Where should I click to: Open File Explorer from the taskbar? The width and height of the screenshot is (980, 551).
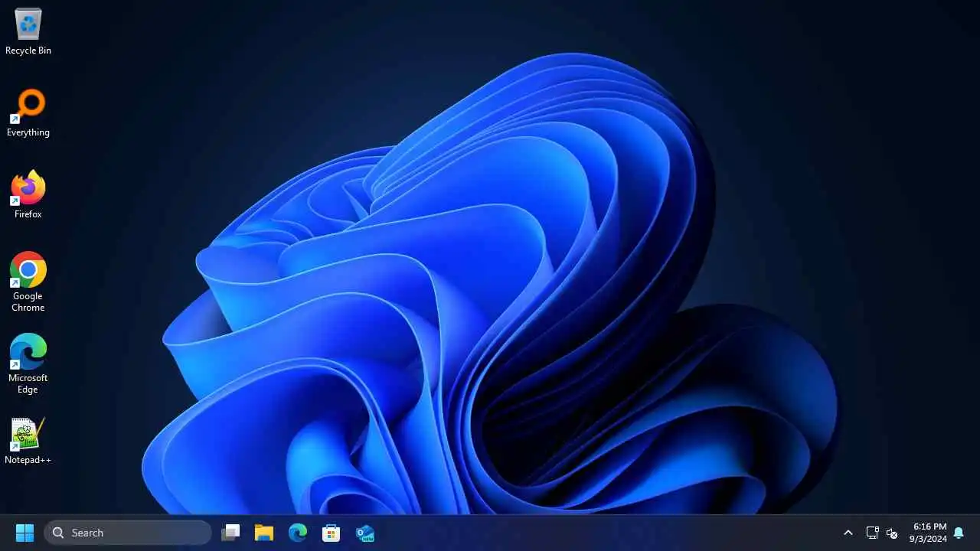pos(264,533)
